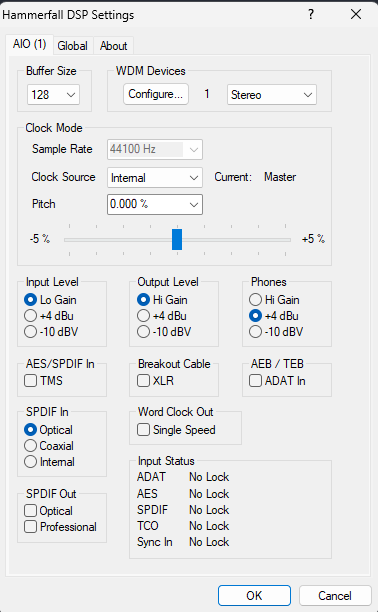Close the Hammerfall DSP Settings dialog
Image resolution: width=378 pixels, height=612 pixels.
point(356,14)
